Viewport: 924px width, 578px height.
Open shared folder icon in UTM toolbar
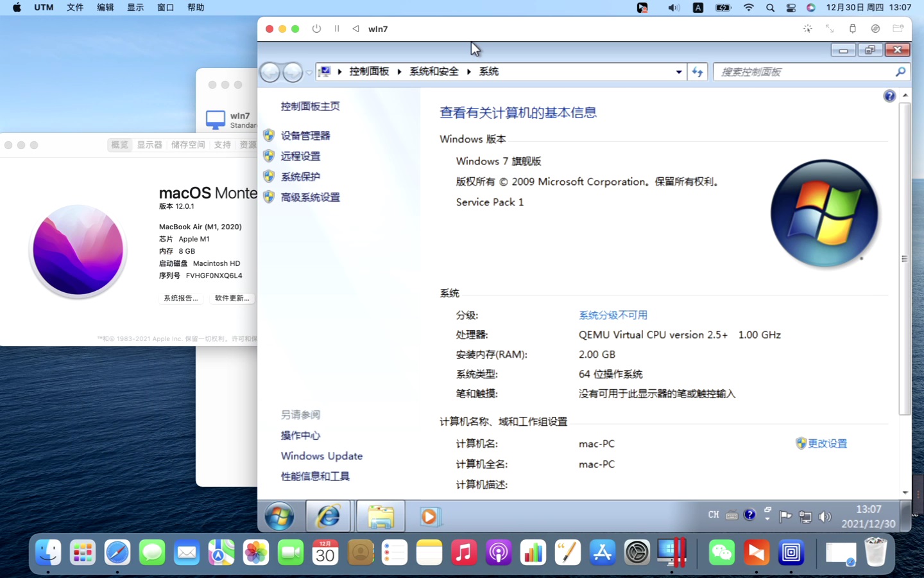(898, 29)
